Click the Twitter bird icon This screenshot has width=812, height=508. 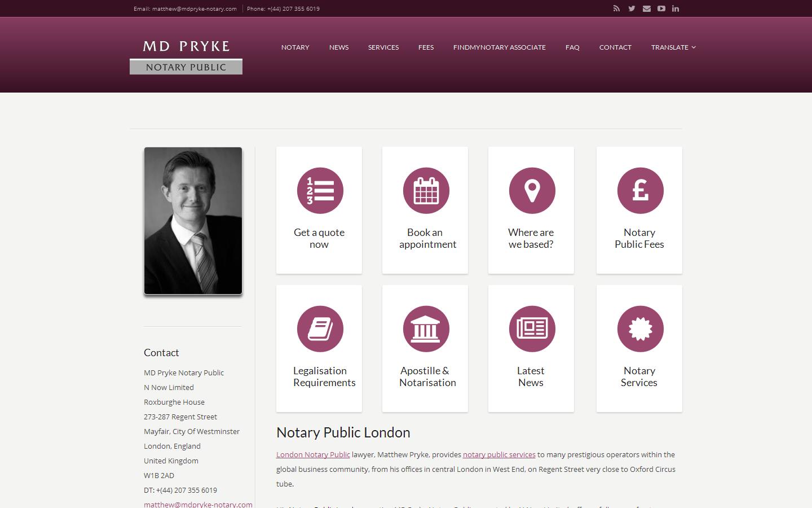(631, 8)
